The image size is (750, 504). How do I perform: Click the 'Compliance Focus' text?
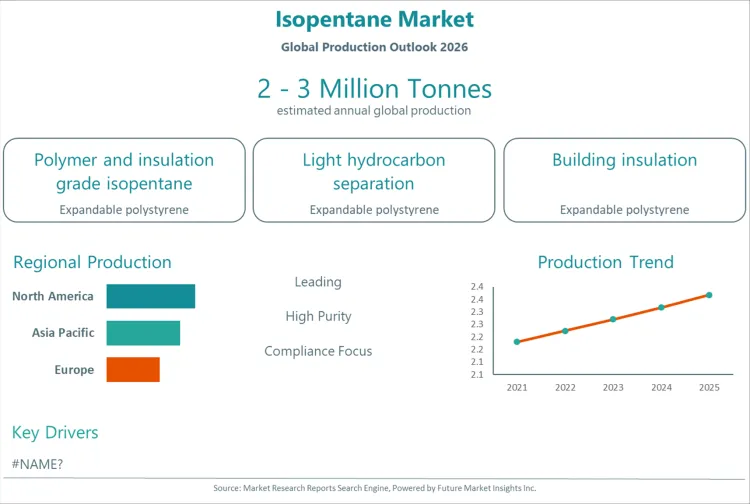click(x=318, y=351)
